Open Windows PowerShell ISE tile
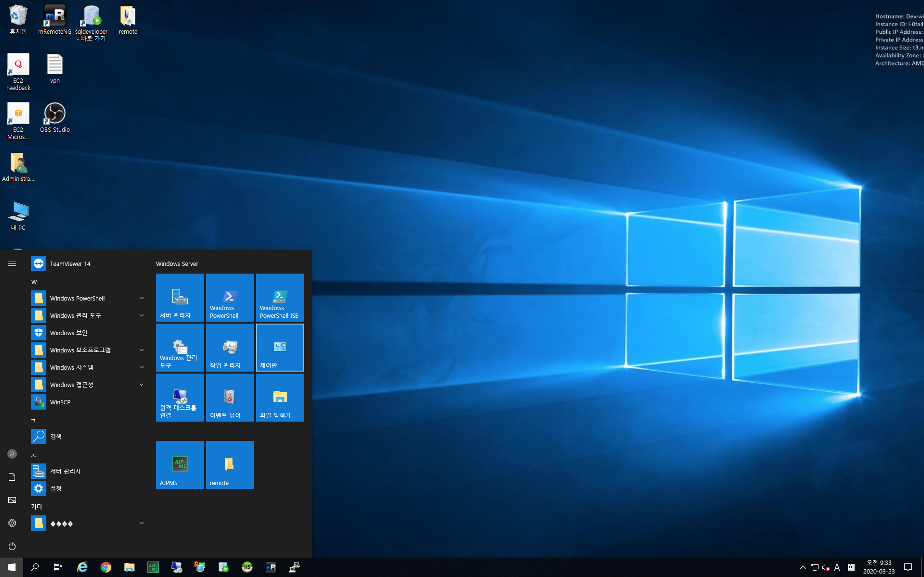Image resolution: width=924 pixels, height=577 pixels. (x=280, y=297)
